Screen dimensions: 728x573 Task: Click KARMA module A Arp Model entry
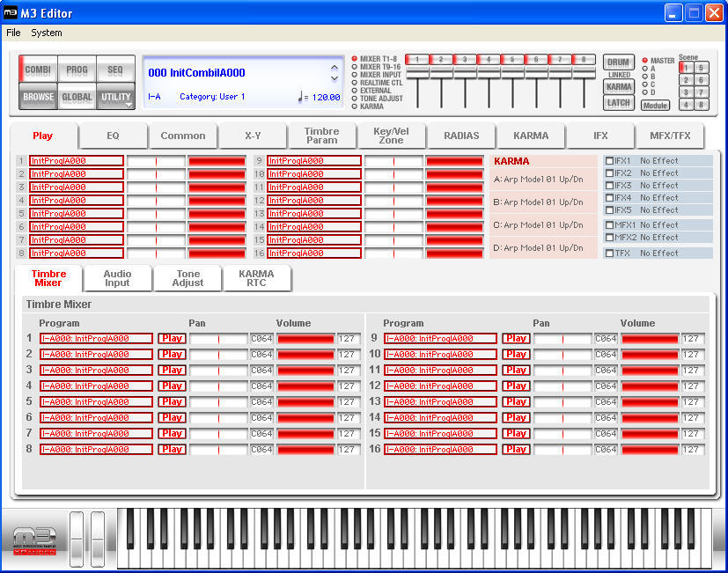pos(539,180)
